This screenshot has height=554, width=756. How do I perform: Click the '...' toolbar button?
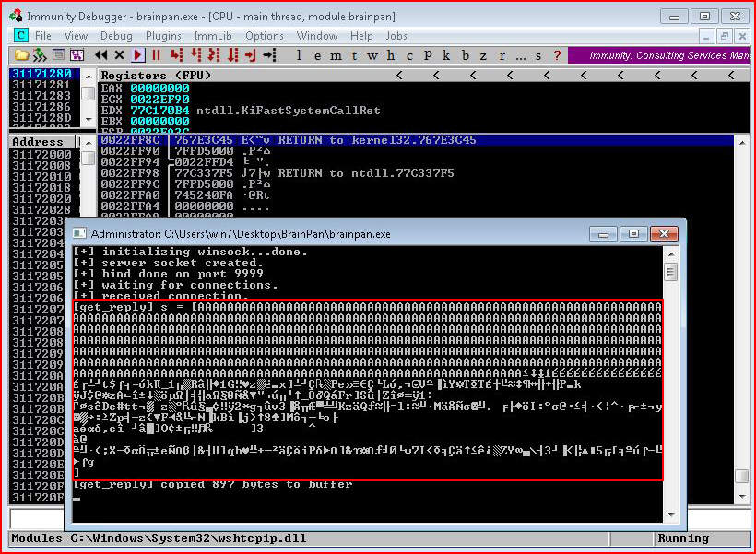pos(520,55)
